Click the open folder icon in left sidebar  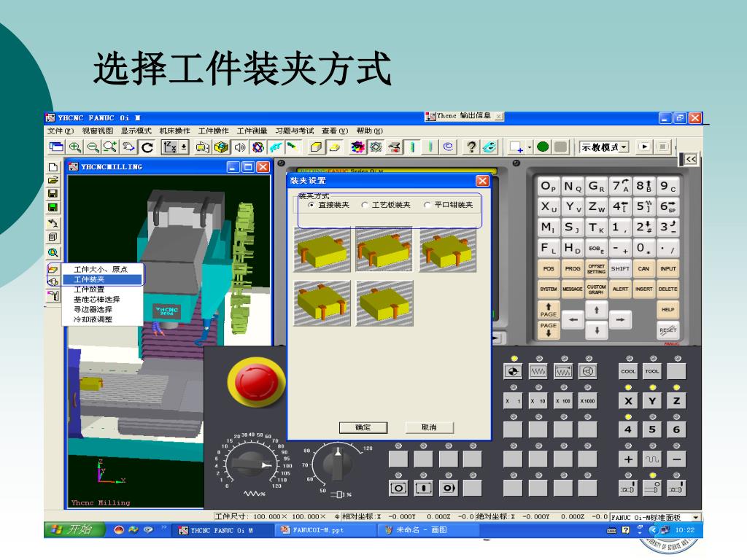(53, 181)
